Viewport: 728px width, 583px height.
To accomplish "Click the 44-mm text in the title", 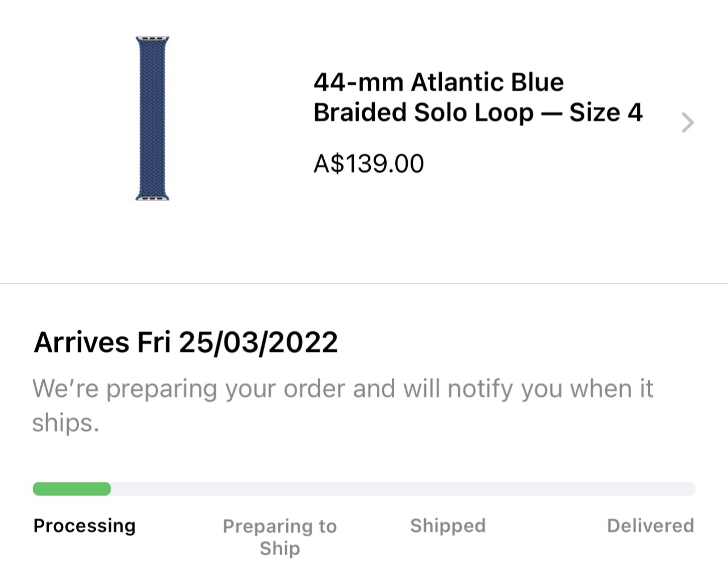I will point(358,82).
